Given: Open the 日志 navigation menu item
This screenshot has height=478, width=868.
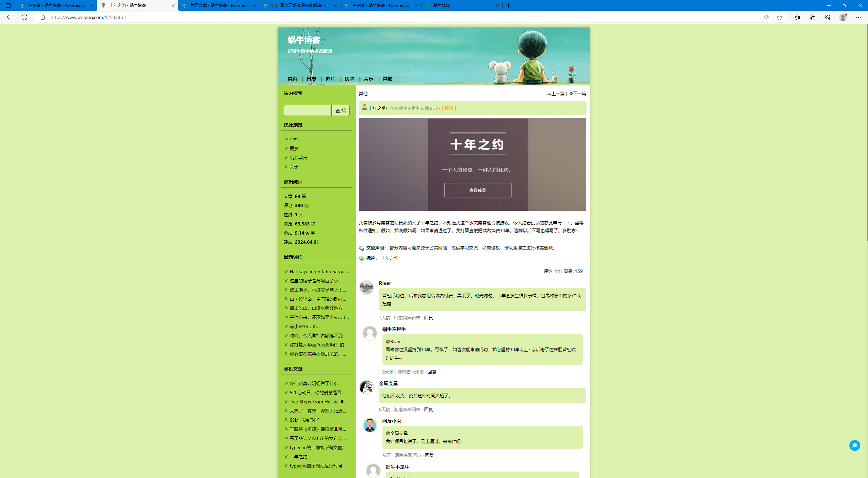Looking at the screenshot, I should coord(311,79).
